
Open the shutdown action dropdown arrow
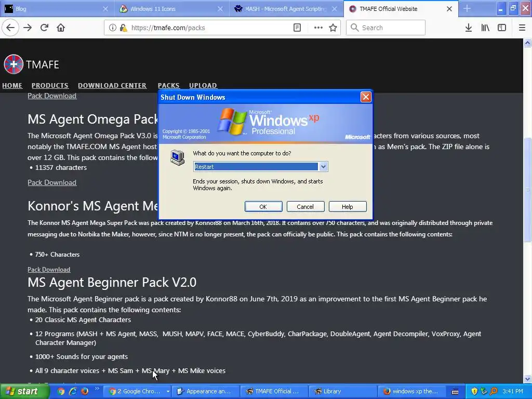(323, 167)
